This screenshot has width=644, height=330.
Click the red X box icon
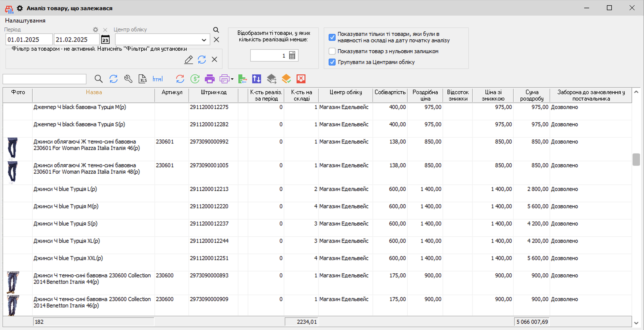point(301,79)
